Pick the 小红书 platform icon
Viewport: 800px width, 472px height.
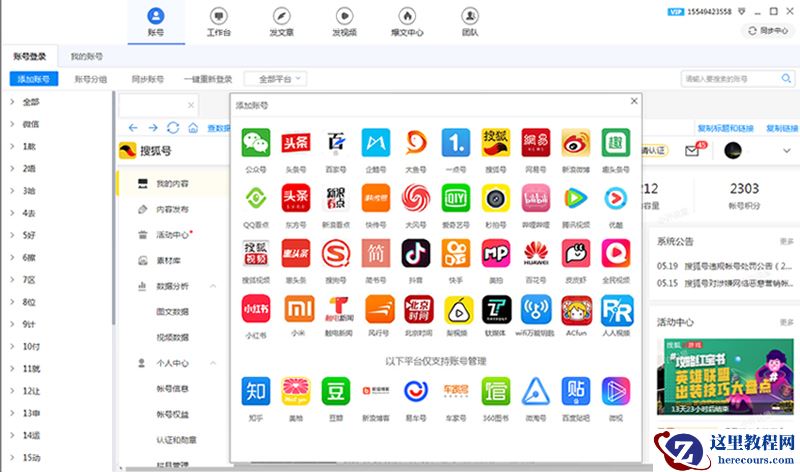coord(256,309)
